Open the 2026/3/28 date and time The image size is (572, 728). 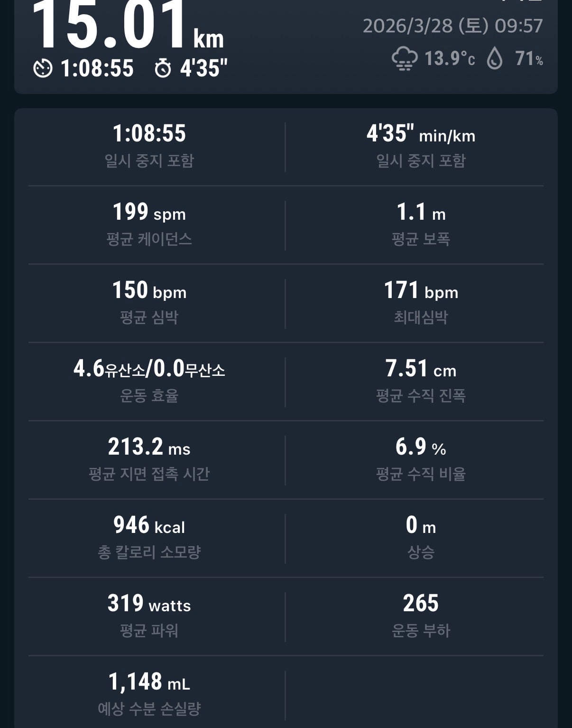coord(453,26)
